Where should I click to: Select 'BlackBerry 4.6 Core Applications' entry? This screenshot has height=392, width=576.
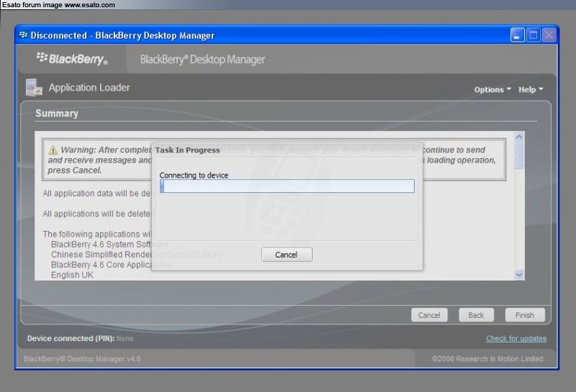point(111,265)
